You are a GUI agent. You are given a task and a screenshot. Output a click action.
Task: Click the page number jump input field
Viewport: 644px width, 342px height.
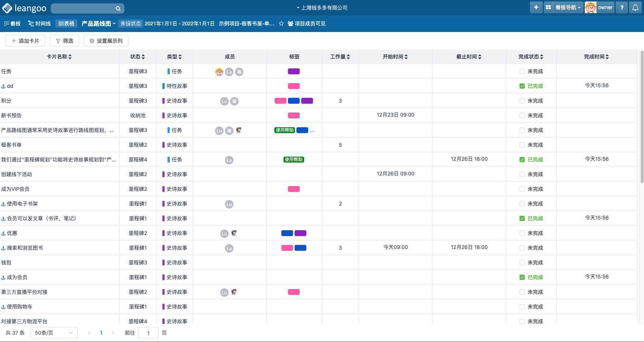pos(148,333)
